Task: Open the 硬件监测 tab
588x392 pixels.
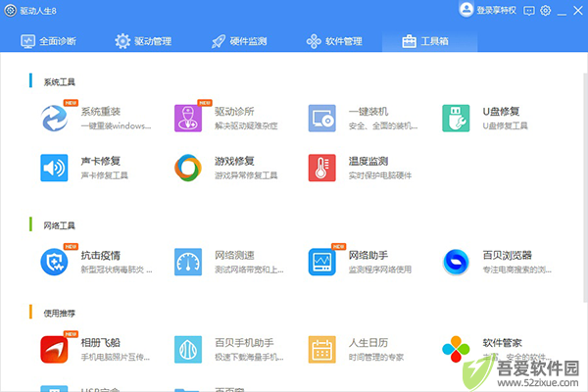Action: pyautogui.click(x=239, y=41)
